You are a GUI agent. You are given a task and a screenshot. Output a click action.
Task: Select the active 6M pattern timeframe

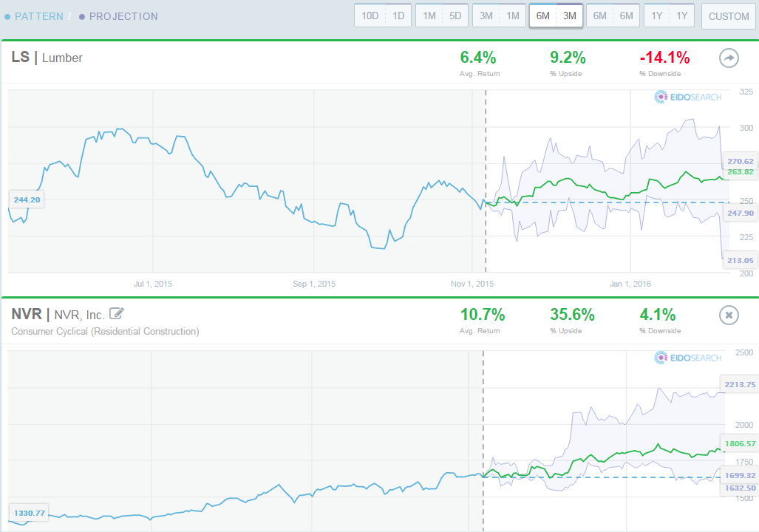[x=542, y=16]
